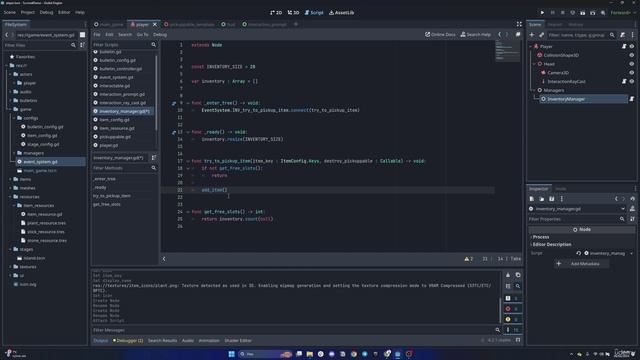Open the Scene menu
Viewport: 640px width, 360px height.
[9, 13]
